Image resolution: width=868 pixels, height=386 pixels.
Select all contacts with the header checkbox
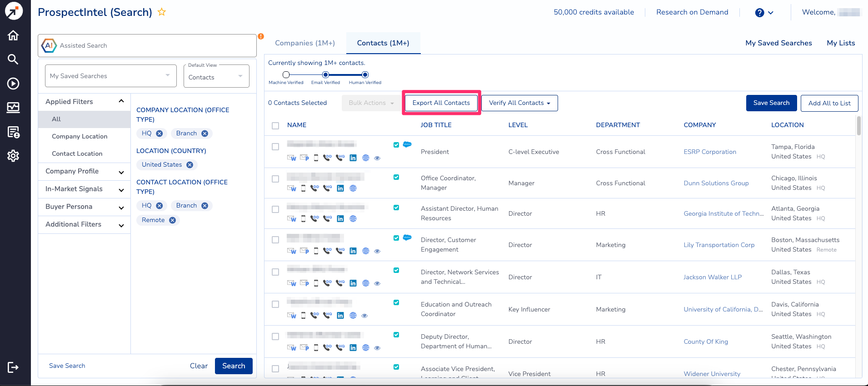tap(275, 126)
